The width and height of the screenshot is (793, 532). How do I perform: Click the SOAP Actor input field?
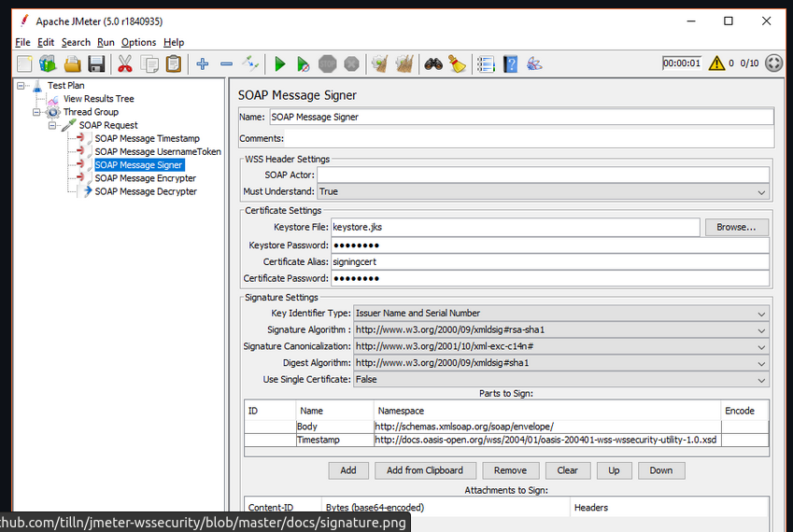click(544, 175)
